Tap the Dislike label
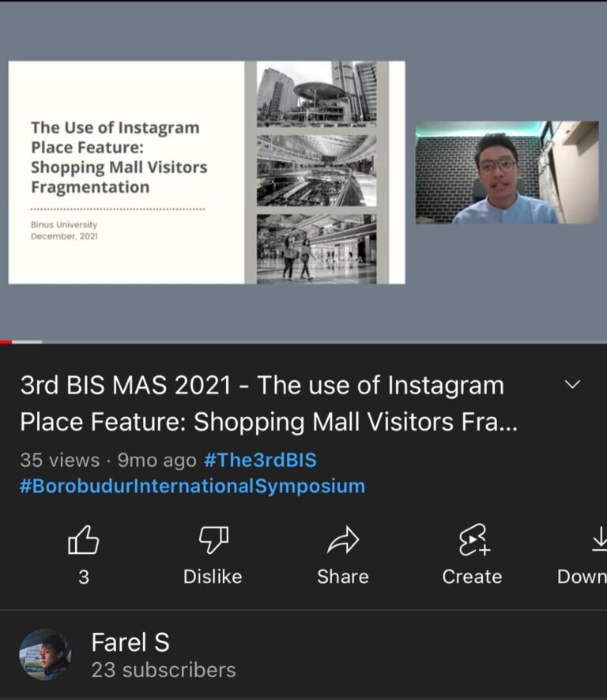The height and width of the screenshot is (700, 607). tap(213, 577)
